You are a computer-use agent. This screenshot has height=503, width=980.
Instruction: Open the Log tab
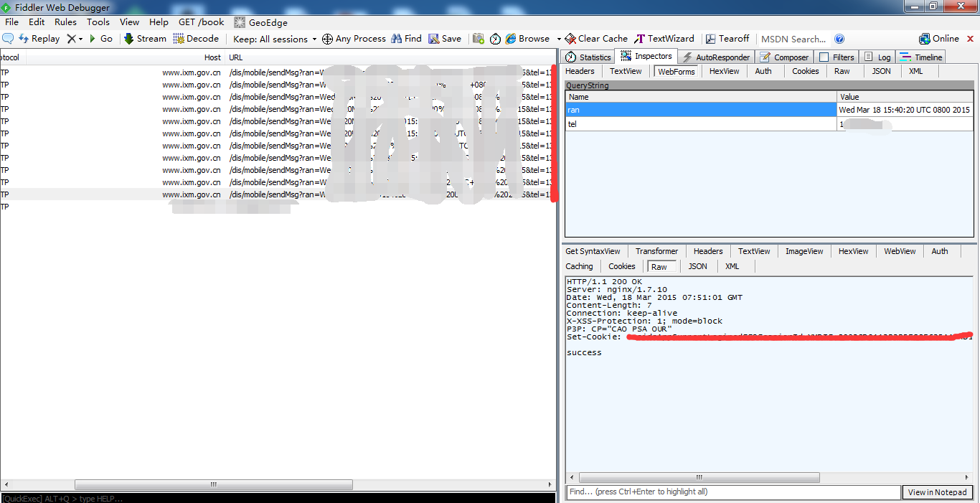pos(877,57)
